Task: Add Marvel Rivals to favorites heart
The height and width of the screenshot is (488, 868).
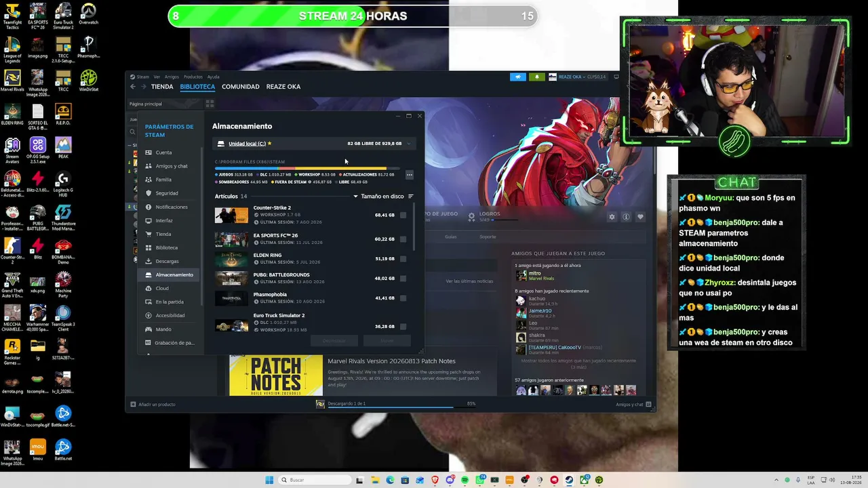Action: click(640, 217)
